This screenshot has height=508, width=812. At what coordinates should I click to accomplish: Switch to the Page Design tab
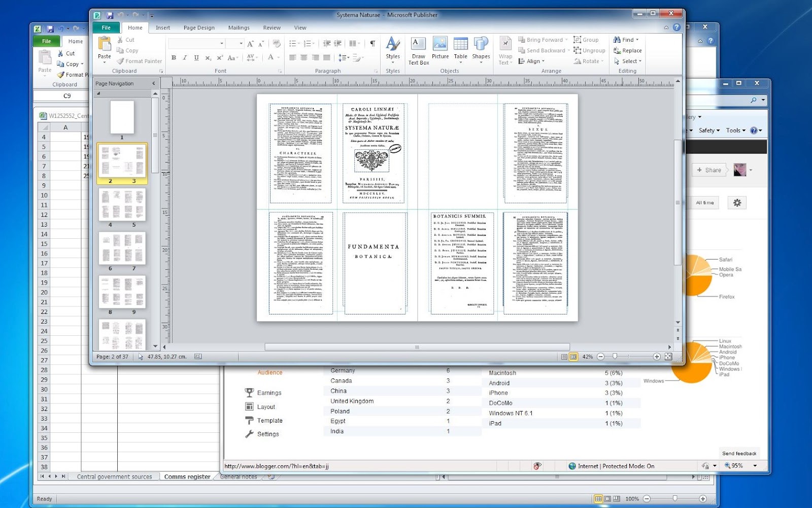[x=199, y=28]
